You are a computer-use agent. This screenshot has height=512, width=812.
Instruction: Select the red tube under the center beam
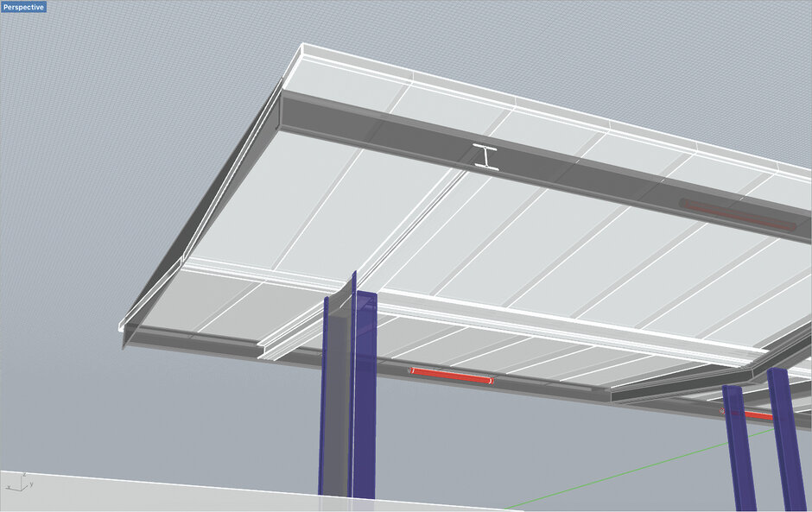click(x=450, y=375)
